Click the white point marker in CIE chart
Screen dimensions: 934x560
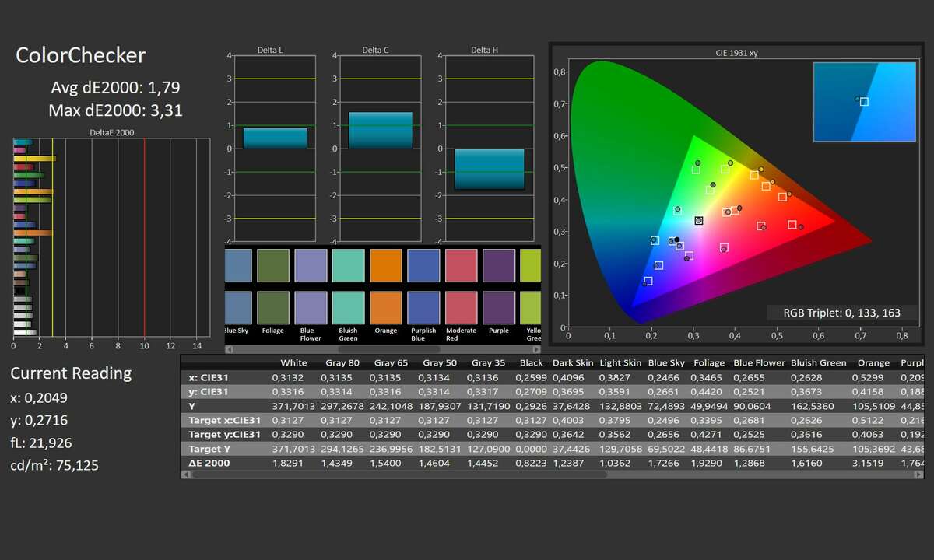coord(699,221)
